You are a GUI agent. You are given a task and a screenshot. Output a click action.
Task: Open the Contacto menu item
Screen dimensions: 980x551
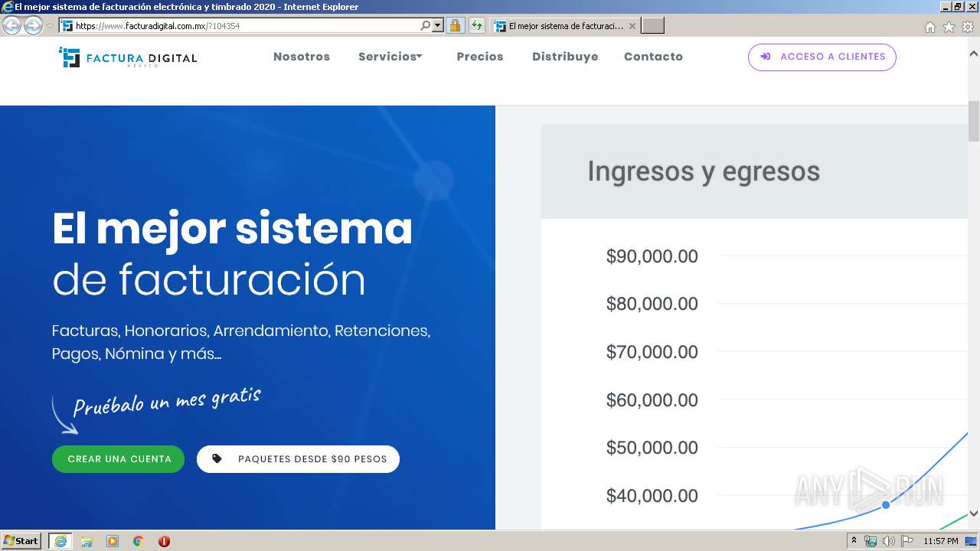(653, 57)
